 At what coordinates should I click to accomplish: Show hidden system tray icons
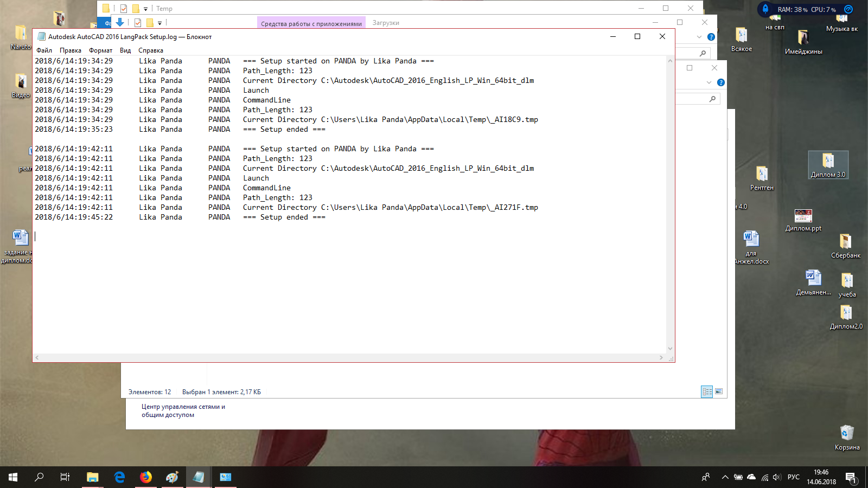tap(725, 477)
